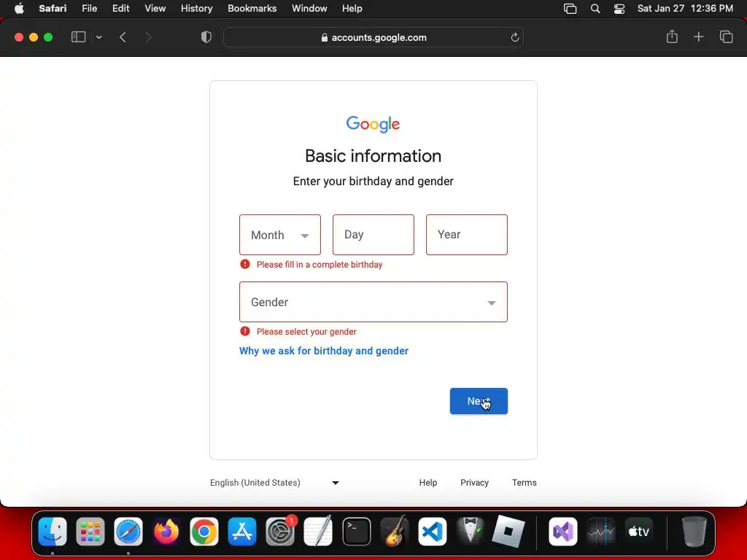Open the Safari menu
This screenshot has width=747, height=560.
(53, 9)
